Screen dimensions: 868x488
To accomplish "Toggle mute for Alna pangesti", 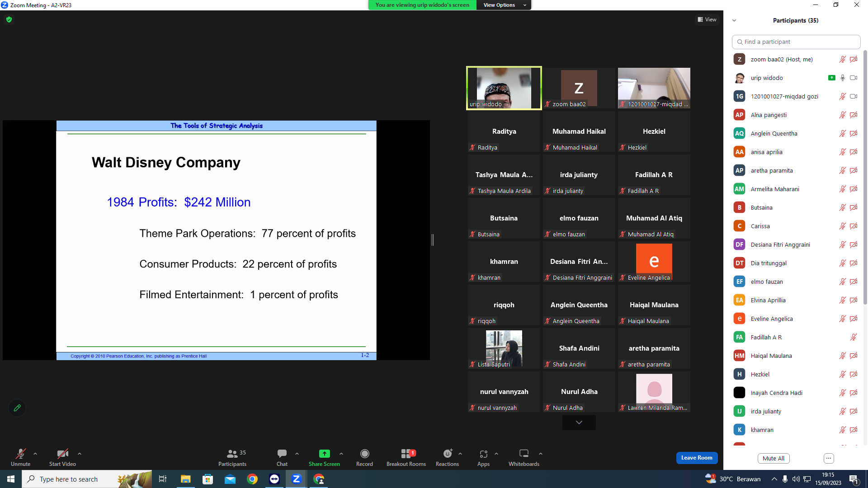I will click(x=842, y=115).
